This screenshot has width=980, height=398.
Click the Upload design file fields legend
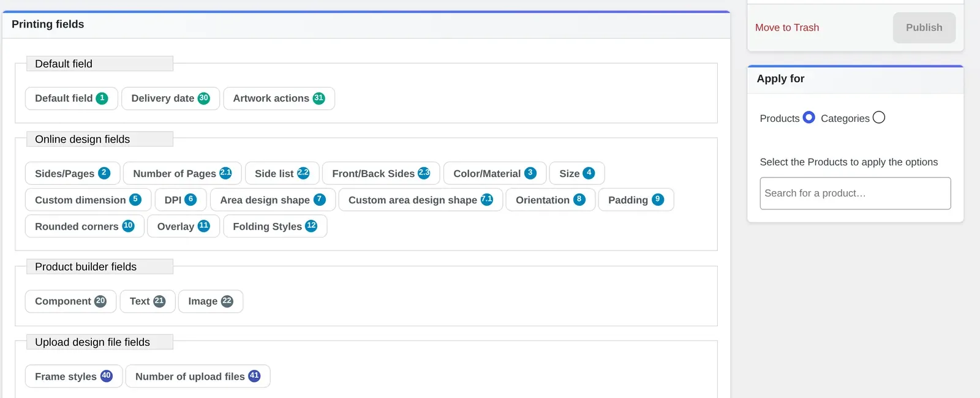(x=100, y=342)
